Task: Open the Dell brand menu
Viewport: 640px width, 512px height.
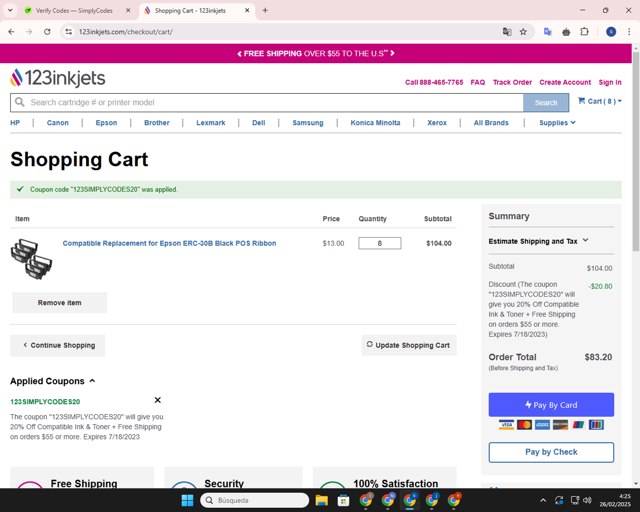Action: (x=258, y=123)
